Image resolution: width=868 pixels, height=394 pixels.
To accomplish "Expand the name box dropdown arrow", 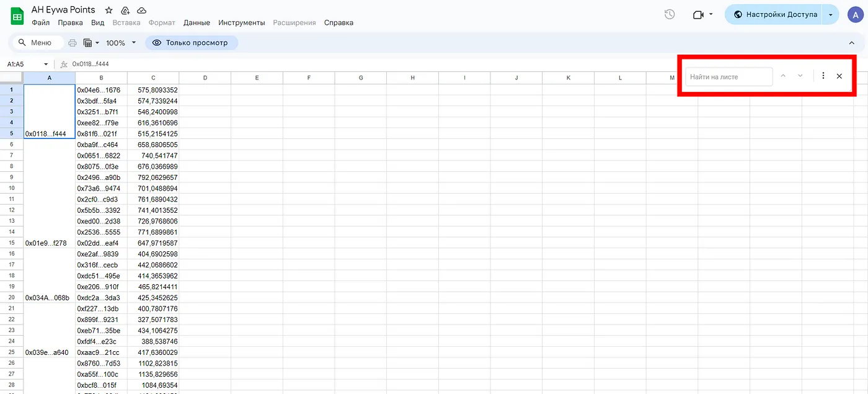I will coord(46,65).
